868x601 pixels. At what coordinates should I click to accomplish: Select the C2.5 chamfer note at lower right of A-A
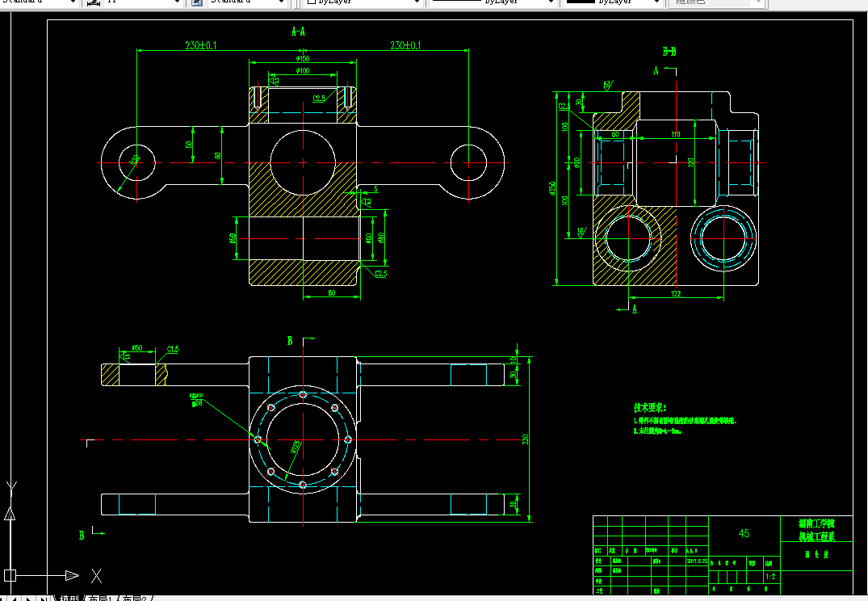point(381,274)
